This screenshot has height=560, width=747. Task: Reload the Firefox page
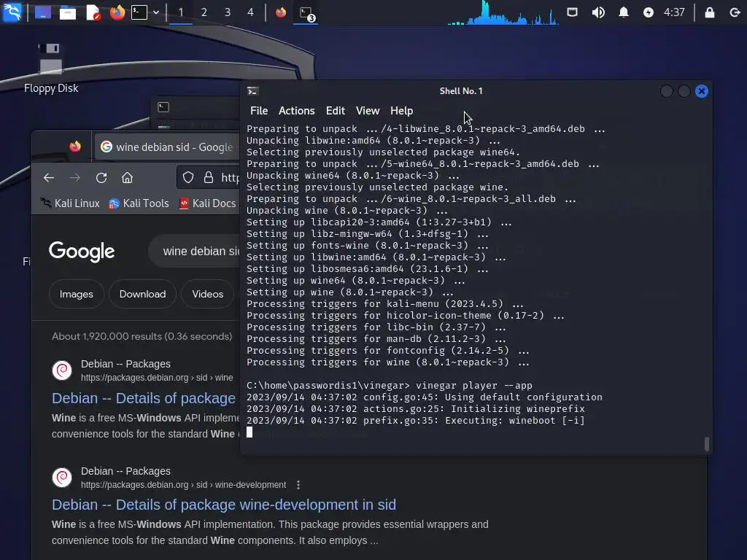tap(101, 178)
